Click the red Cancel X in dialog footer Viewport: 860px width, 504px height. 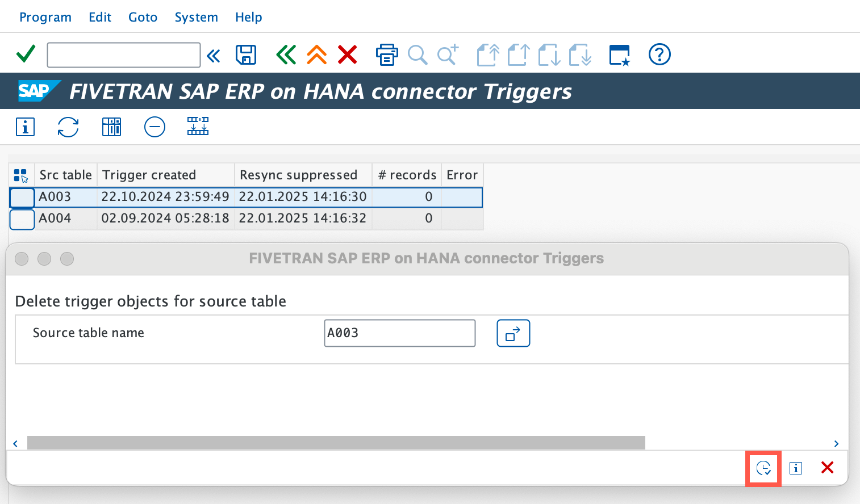click(x=828, y=468)
